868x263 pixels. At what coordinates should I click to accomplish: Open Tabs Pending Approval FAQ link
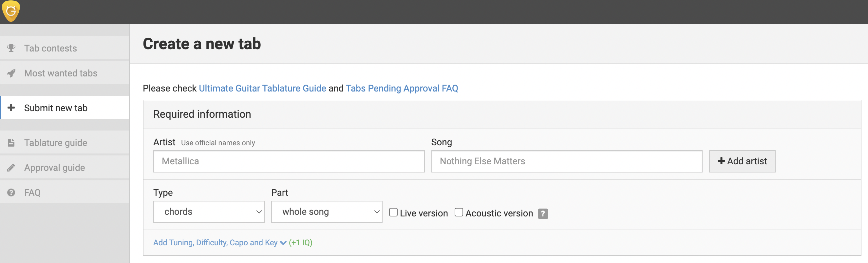pos(402,88)
